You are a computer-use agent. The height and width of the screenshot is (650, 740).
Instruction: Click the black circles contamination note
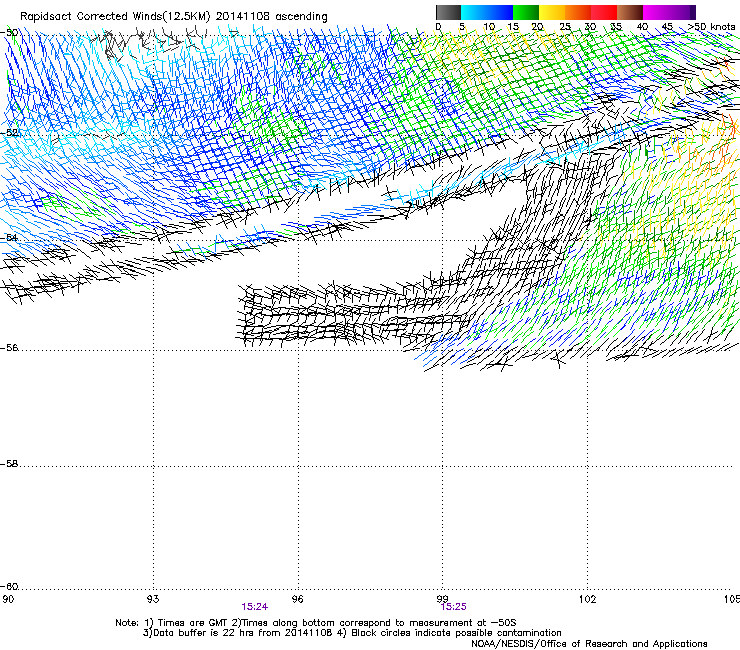click(x=449, y=633)
